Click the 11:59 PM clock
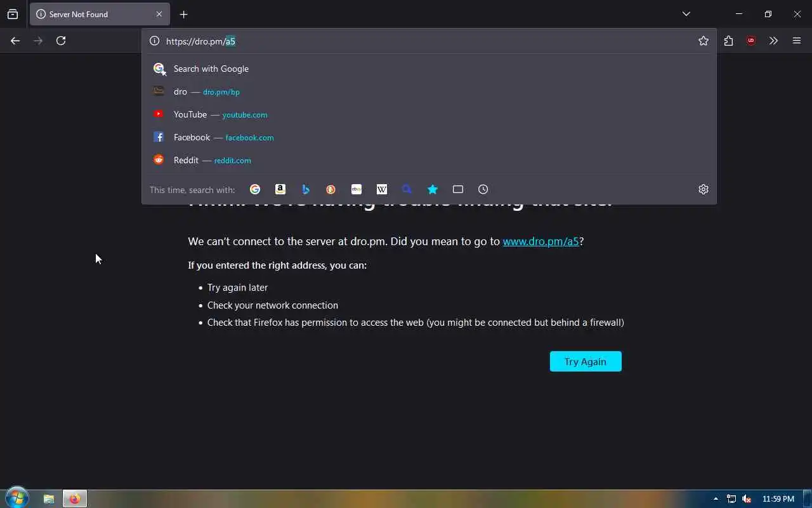Screen dimensions: 812x508 point(778,499)
